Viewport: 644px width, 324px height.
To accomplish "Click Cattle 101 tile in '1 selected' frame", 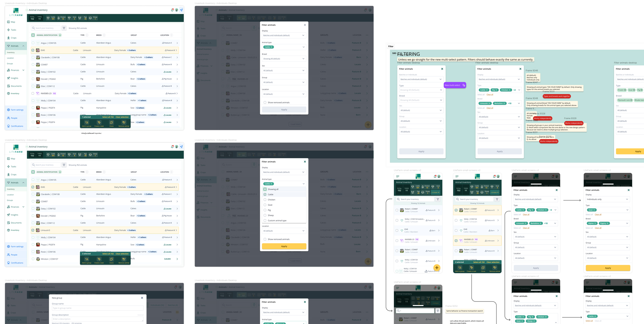I will (x=51, y=18).
